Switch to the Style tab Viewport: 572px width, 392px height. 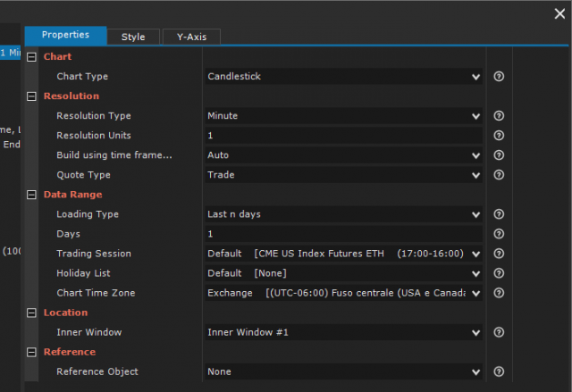click(133, 37)
